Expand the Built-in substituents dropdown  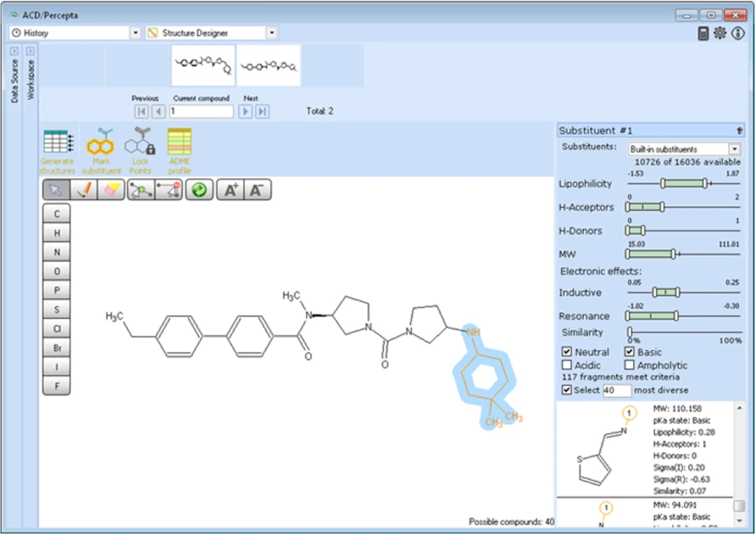(x=734, y=150)
